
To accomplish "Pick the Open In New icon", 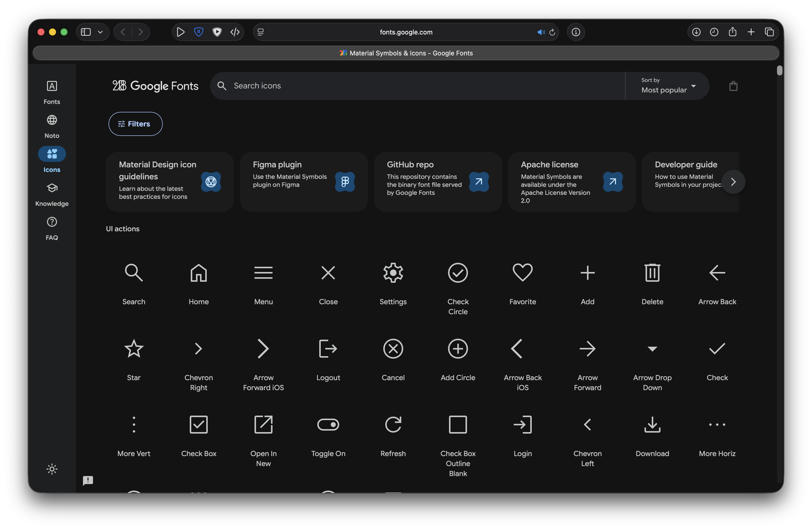I will [x=263, y=424].
